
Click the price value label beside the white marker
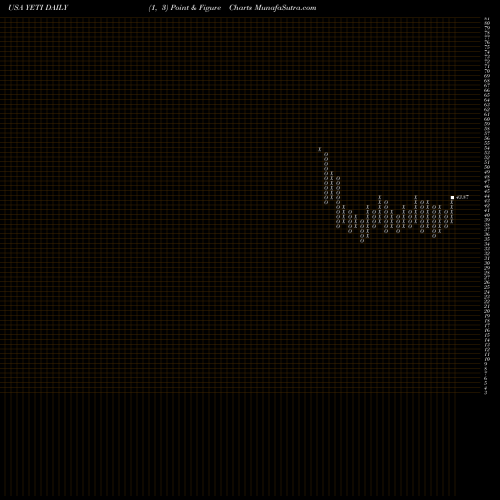pos(462,197)
